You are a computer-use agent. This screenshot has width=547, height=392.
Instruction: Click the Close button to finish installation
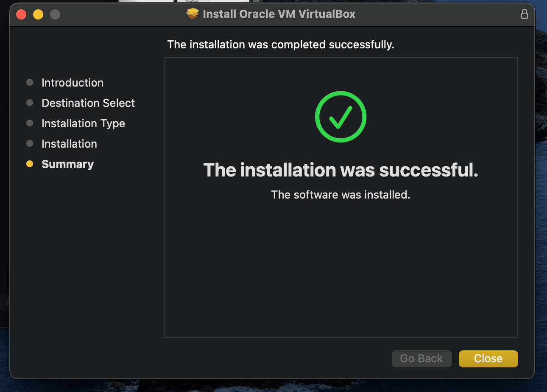[x=488, y=358]
